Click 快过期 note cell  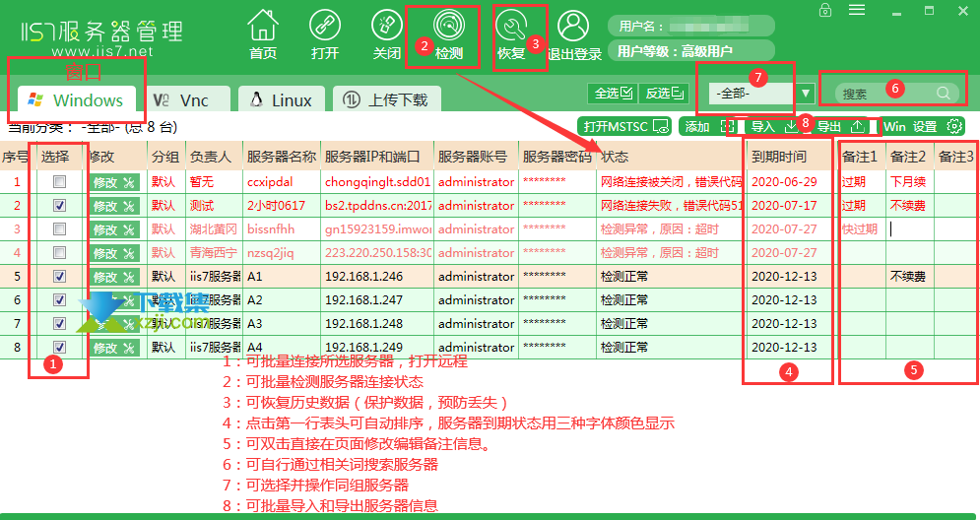point(860,229)
